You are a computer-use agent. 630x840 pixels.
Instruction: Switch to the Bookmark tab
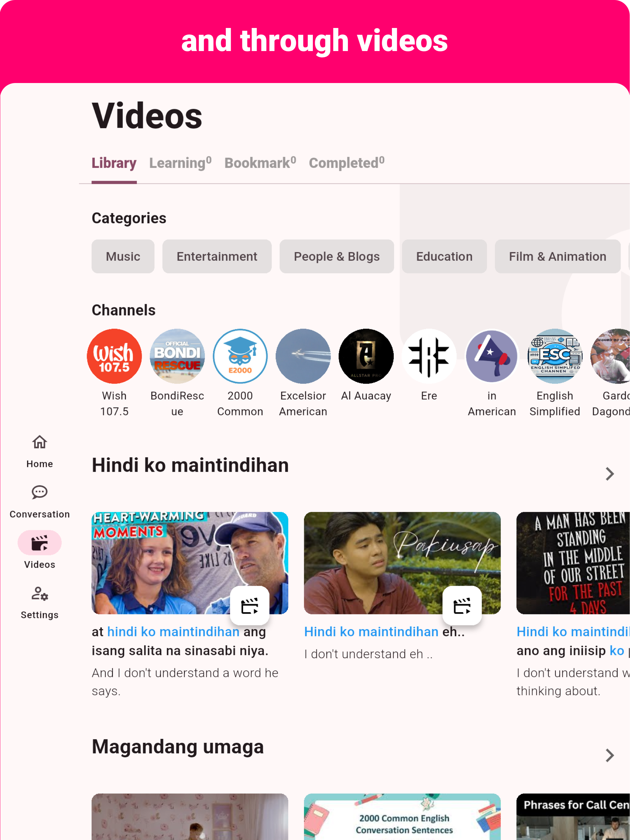tap(260, 163)
